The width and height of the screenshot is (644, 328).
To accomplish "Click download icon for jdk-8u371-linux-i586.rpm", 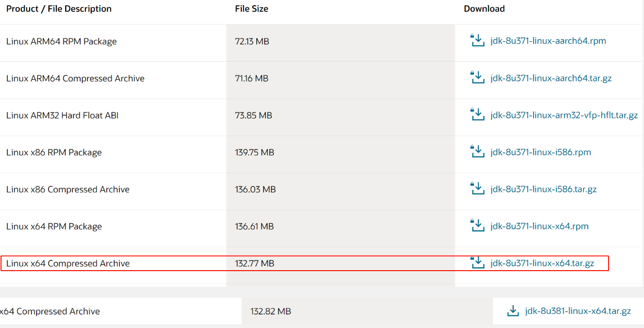I will pos(477,151).
